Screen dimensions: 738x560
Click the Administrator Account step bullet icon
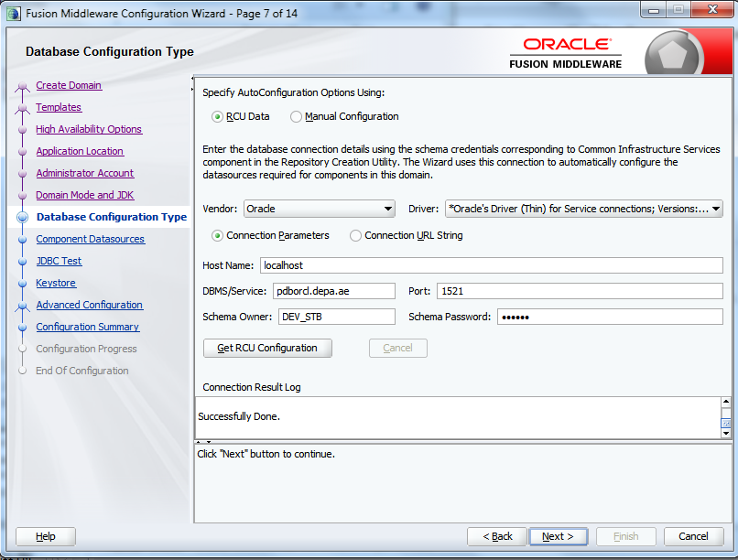[22, 174]
